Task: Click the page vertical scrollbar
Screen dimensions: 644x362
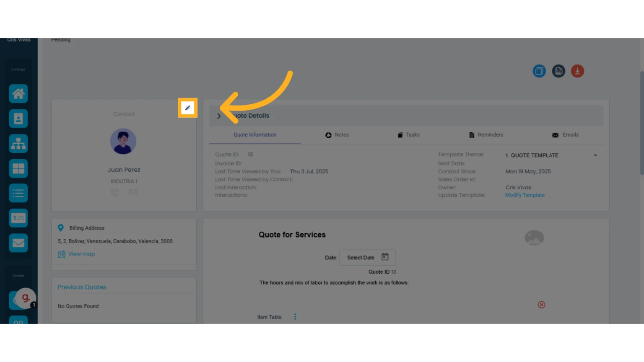Action: pos(641,123)
